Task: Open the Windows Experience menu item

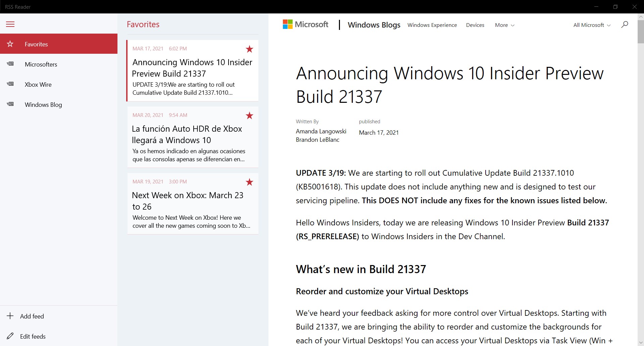Action: (x=432, y=25)
